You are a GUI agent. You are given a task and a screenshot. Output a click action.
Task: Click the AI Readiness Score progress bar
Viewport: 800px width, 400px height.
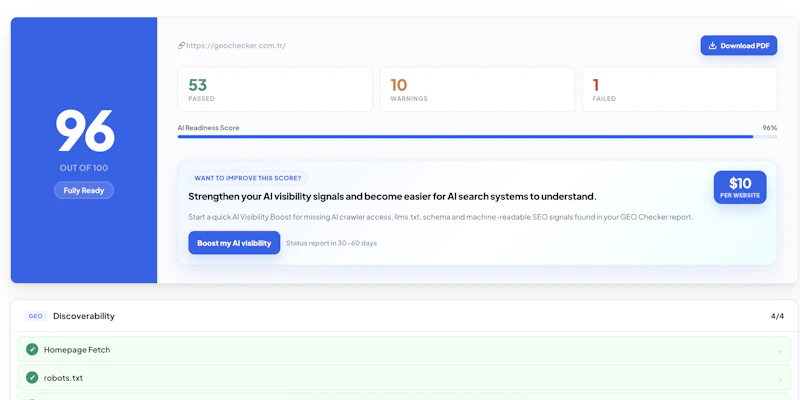[477, 137]
